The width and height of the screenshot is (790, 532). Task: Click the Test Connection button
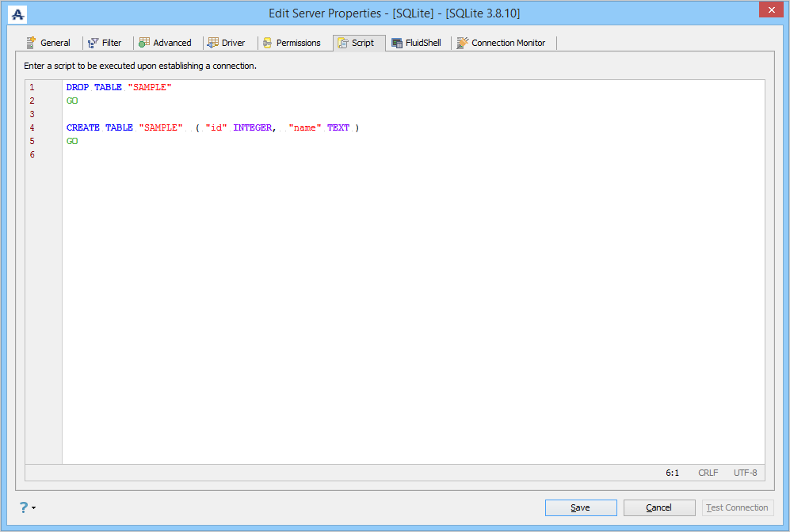click(x=738, y=507)
